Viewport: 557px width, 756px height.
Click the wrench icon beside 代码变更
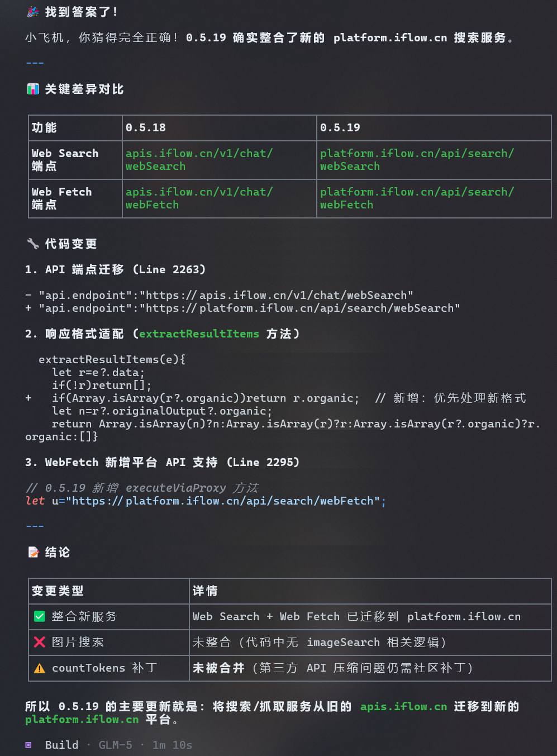point(33,244)
